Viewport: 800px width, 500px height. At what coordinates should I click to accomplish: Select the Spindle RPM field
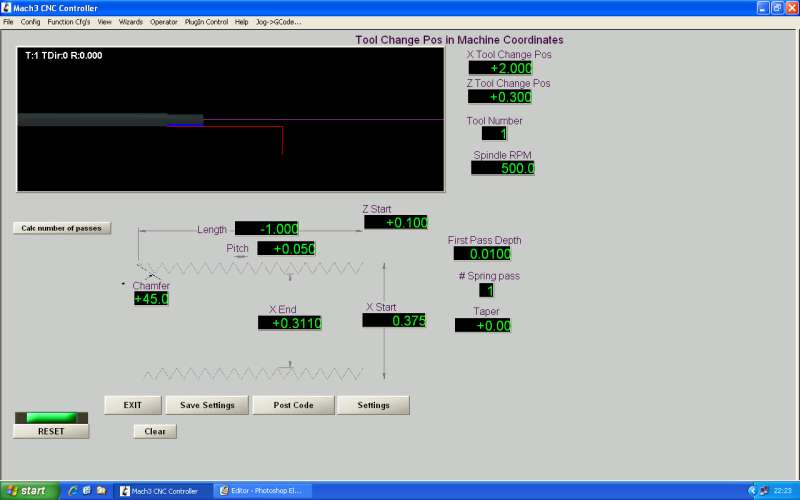tap(503, 168)
